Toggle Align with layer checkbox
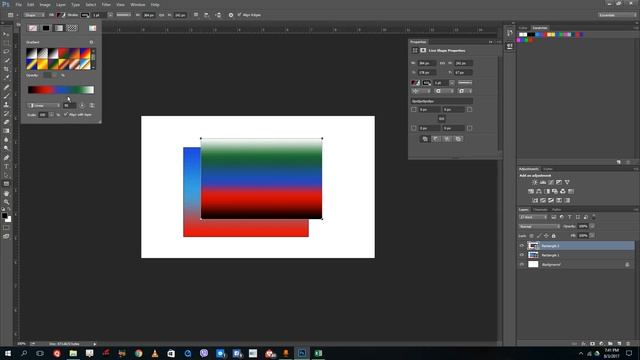640x360 pixels. 66,115
